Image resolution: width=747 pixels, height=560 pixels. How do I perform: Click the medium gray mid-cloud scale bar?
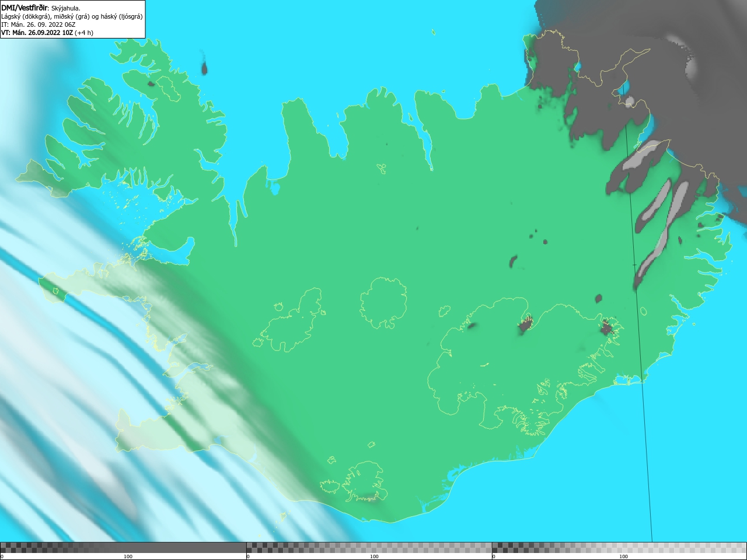pyautogui.click(x=369, y=548)
